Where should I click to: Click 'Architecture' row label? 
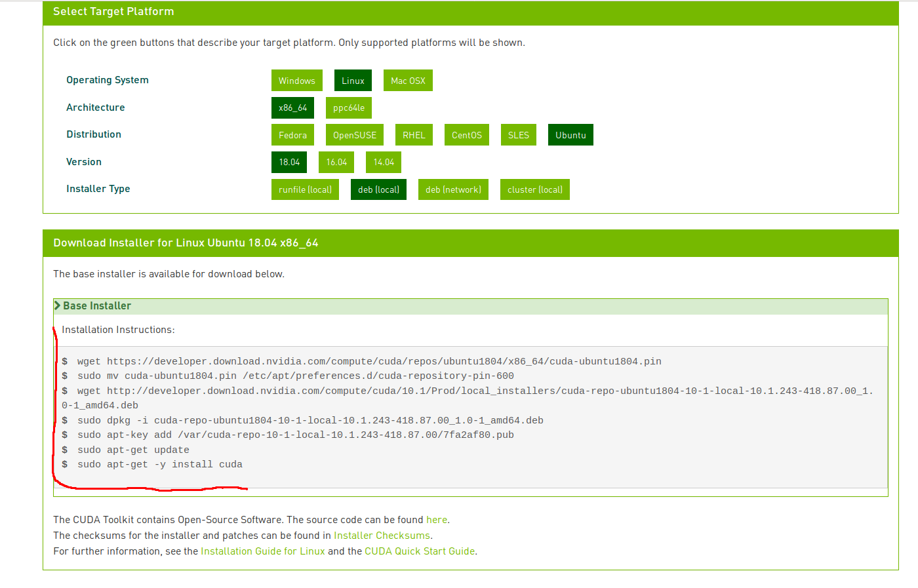pyautogui.click(x=95, y=108)
